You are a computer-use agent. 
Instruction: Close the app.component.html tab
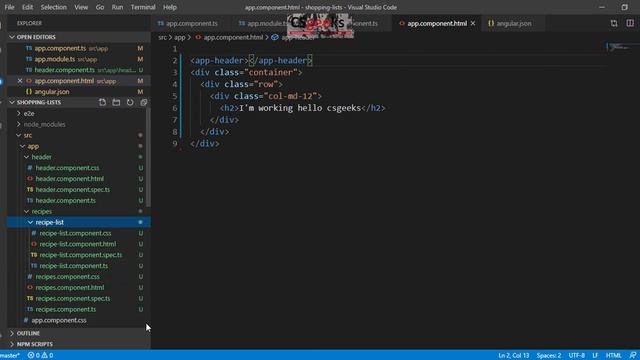[x=473, y=23]
